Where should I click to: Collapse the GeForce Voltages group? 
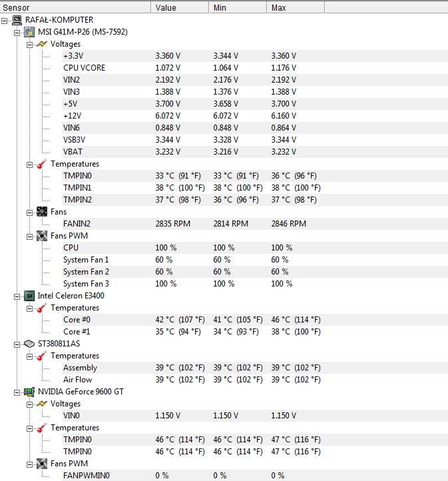tap(29, 404)
